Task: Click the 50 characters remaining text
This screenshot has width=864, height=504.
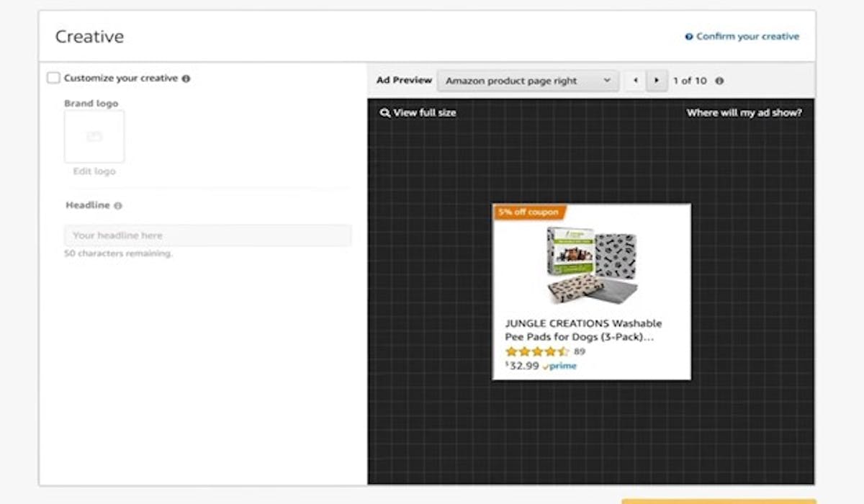Action: pos(118,254)
